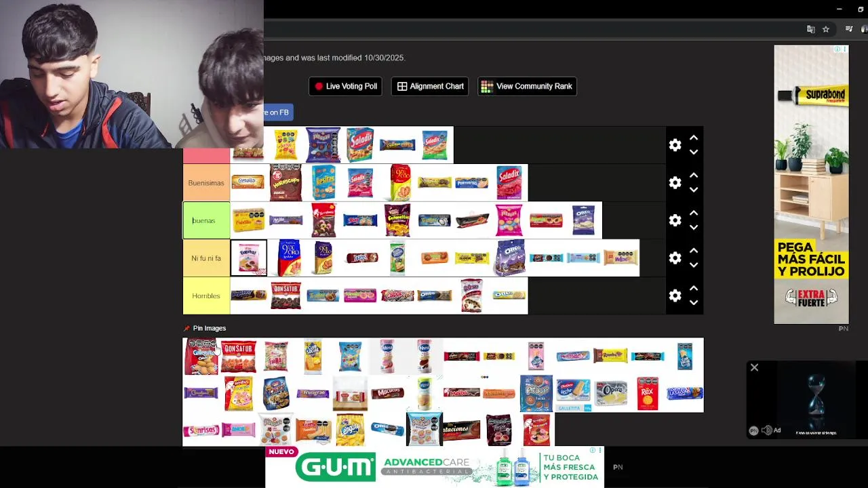Click the Ni fu ni fa tier label
Viewport: 868px width, 488px height.
coord(206,258)
